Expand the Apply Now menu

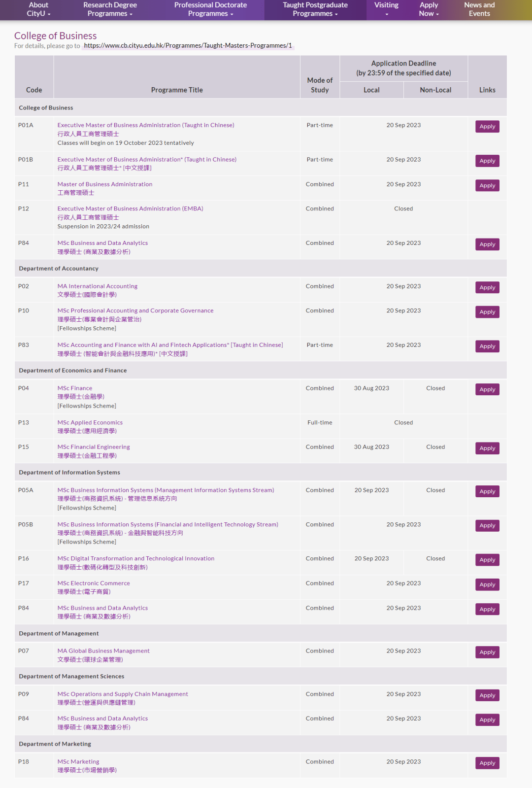click(x=428, y=8)
